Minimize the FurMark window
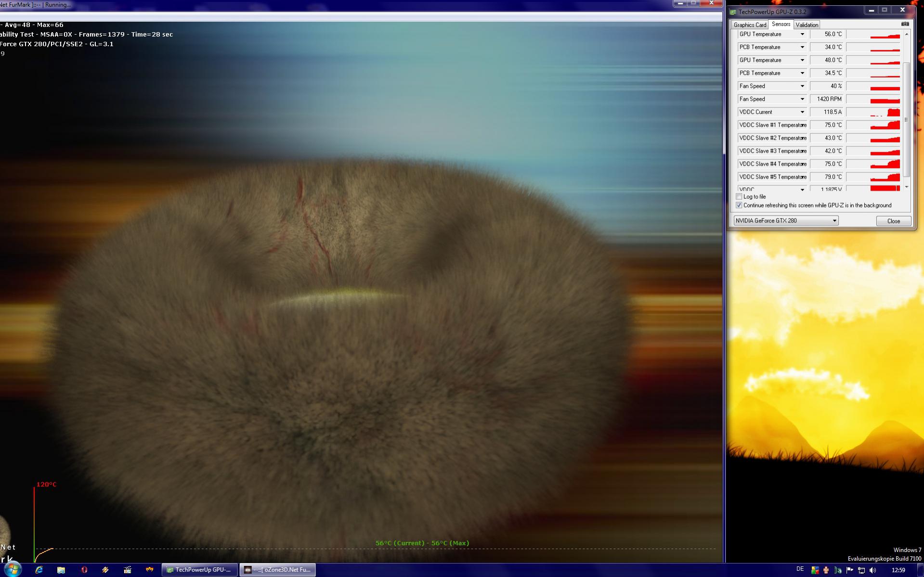The image size is (924, 577). (x=680, y=3)
